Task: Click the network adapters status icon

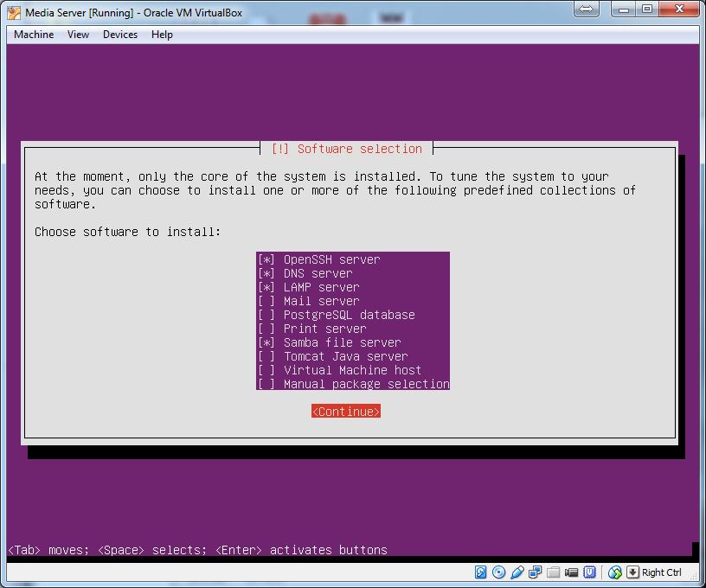Action: 535,572
